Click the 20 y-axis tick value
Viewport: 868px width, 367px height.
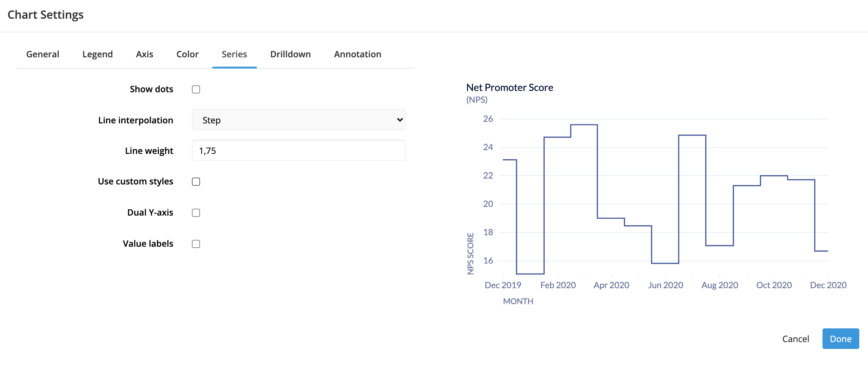click(488, 204)
